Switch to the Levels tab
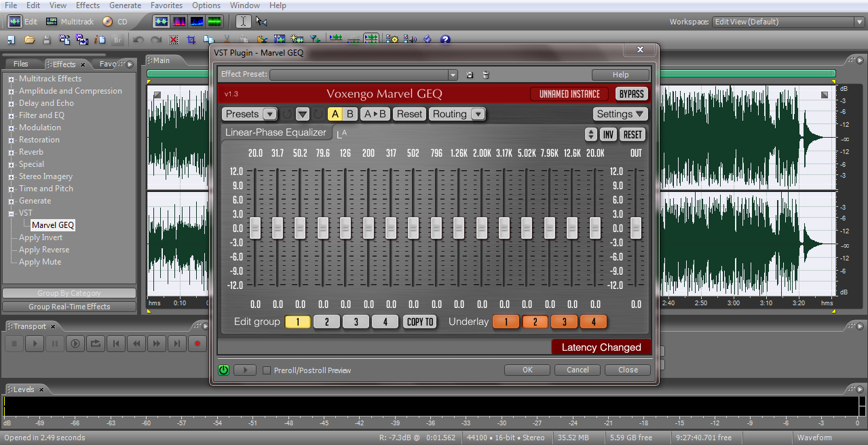Screen dimensions: 868x445 (24, 389)
